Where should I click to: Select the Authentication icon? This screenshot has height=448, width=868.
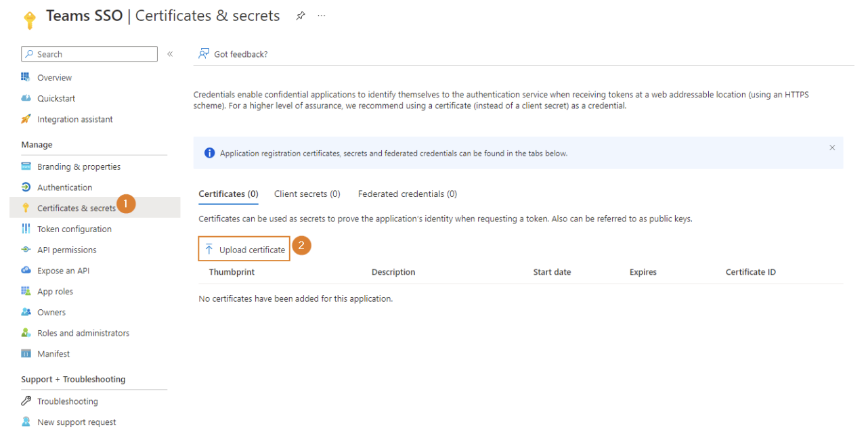(x=26, y=187)
